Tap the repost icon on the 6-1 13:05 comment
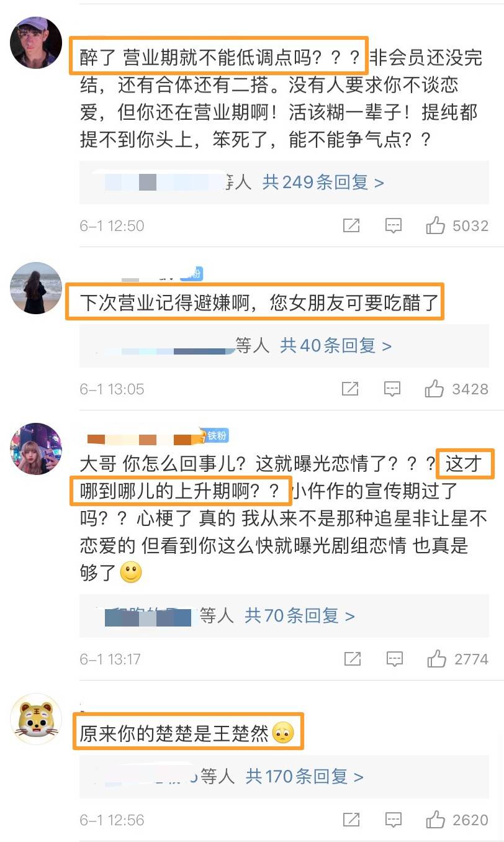Viewport: 504px width, 842px height. pos(351,389)
